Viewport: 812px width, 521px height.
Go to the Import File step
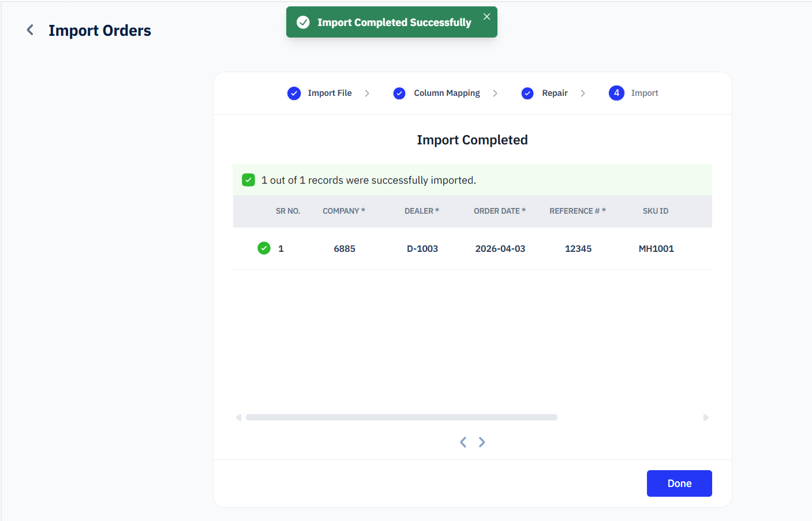tap(330, 93)
